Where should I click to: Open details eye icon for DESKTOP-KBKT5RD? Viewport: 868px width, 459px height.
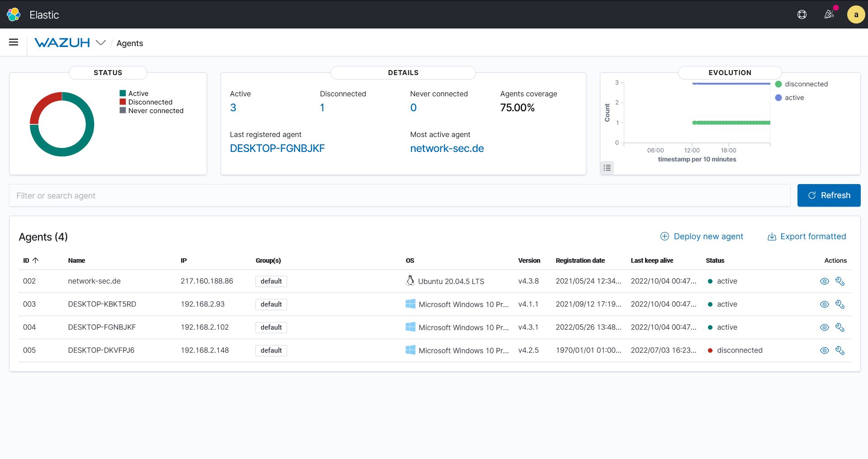pos(825,304)
